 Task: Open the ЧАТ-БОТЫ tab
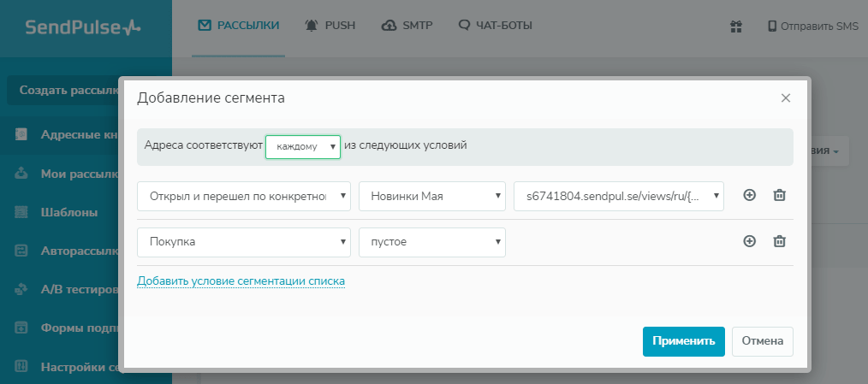pyautogui.click(x=496, y=26)
